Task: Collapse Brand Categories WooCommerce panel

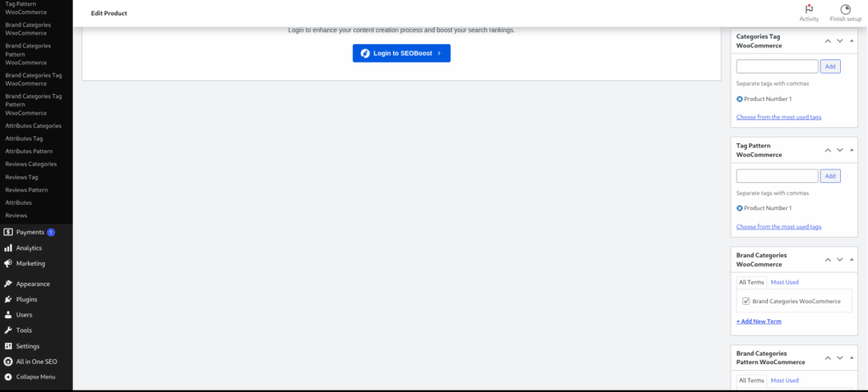Action: pos(851,260)
